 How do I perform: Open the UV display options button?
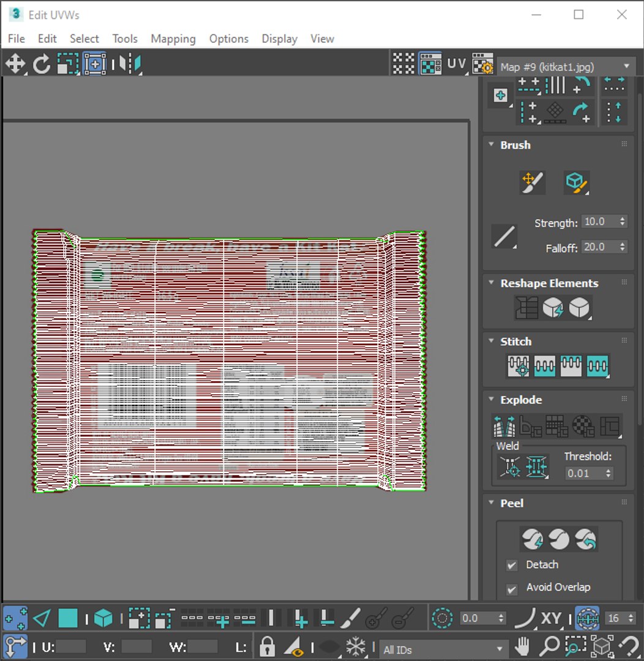(x=457, y=64)
